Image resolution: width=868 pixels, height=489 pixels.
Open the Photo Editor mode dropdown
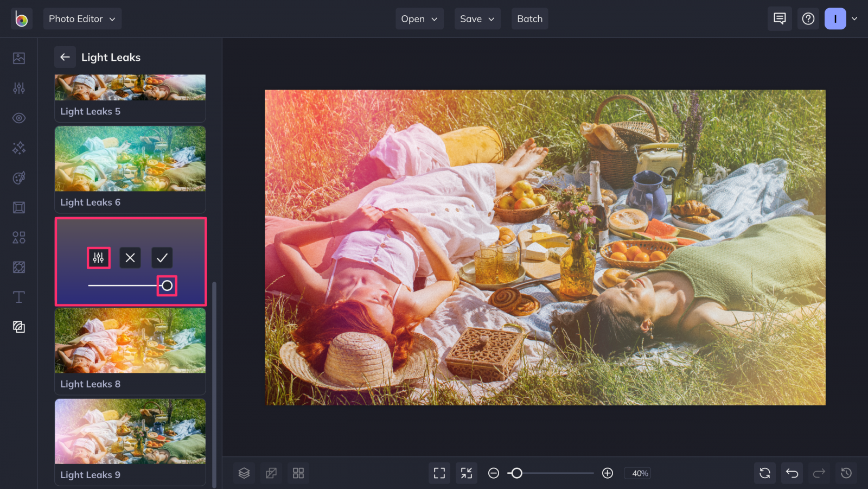tap(82, 18)
